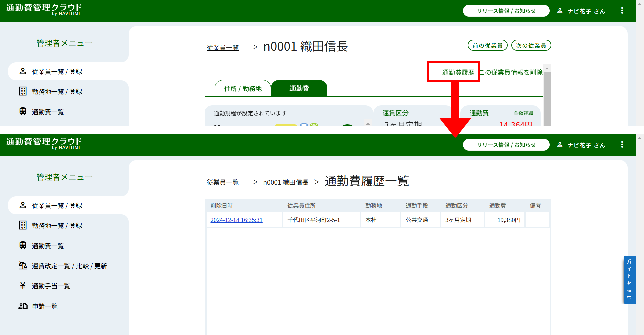Click the 前の従業員 button
644x335 pixels.
487,45
